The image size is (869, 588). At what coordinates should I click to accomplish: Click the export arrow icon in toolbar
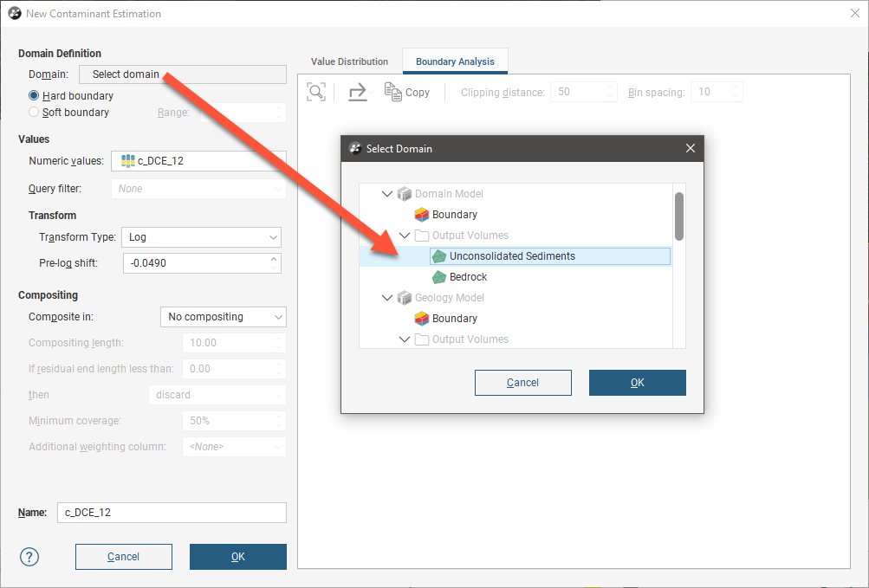(x=358, y=92)
